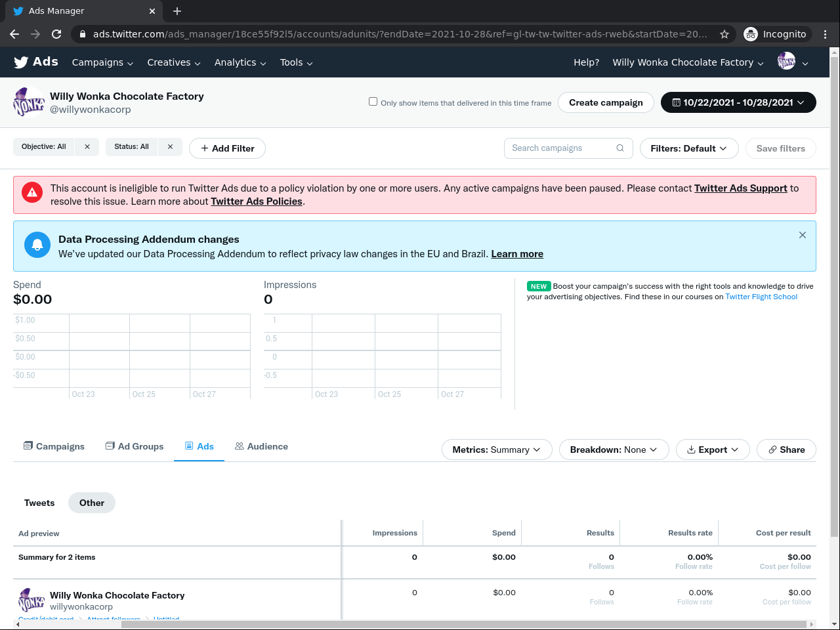Select the Other sub-tab
The width and height of the screenshot is (840, 630).
pos(92,503)
